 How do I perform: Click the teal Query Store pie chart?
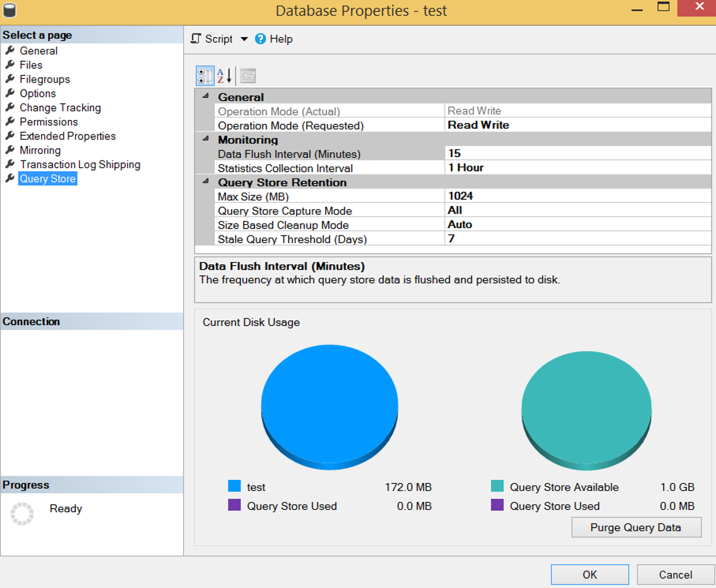[587, 411]
